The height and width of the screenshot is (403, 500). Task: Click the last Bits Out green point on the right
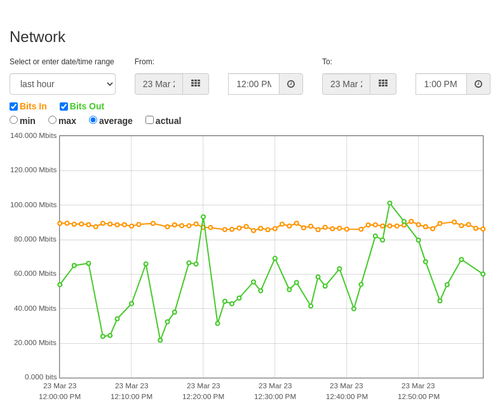(x=483, y=274)
